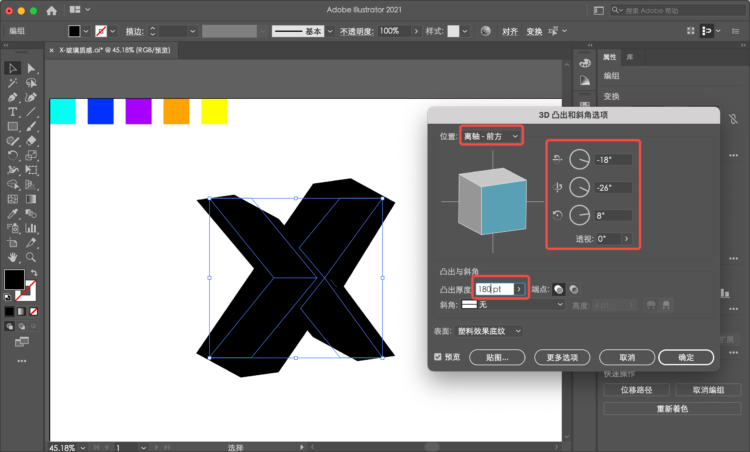Select the Type tool
Image resolution: width=750 pixels, height=452 pixels.
[12, 112]
